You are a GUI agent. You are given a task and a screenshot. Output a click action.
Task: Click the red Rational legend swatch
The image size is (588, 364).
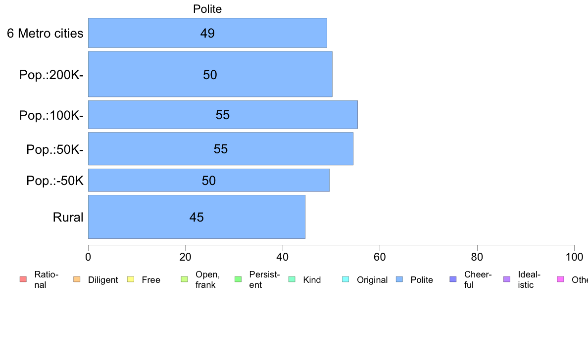[23, 279]
